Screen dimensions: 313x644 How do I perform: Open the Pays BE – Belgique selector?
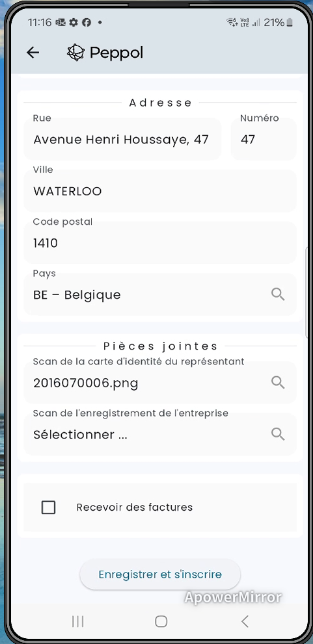(x=160, y=294)
